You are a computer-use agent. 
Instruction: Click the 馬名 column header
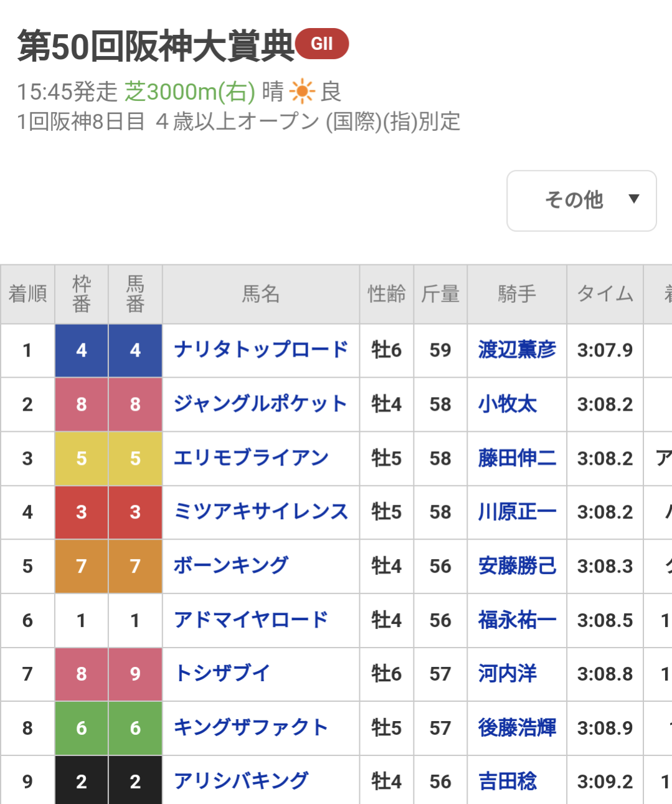click(x=260, y=294)
